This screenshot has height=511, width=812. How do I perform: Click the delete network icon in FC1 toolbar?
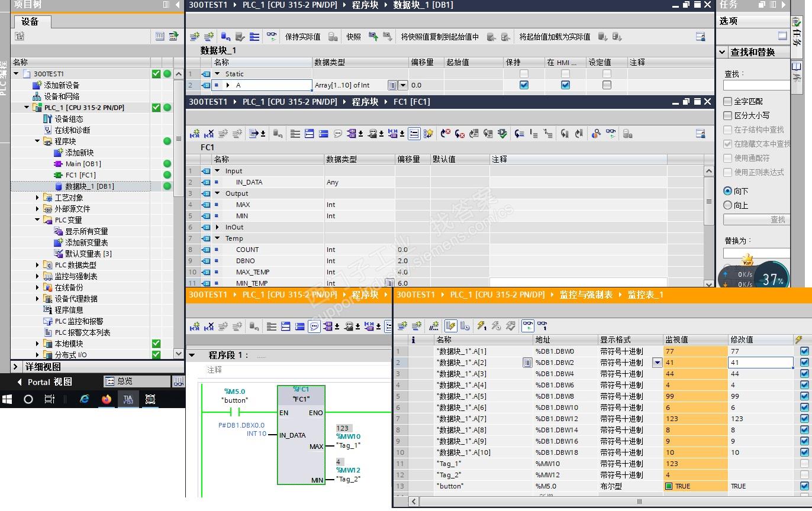tap(208, 134)
